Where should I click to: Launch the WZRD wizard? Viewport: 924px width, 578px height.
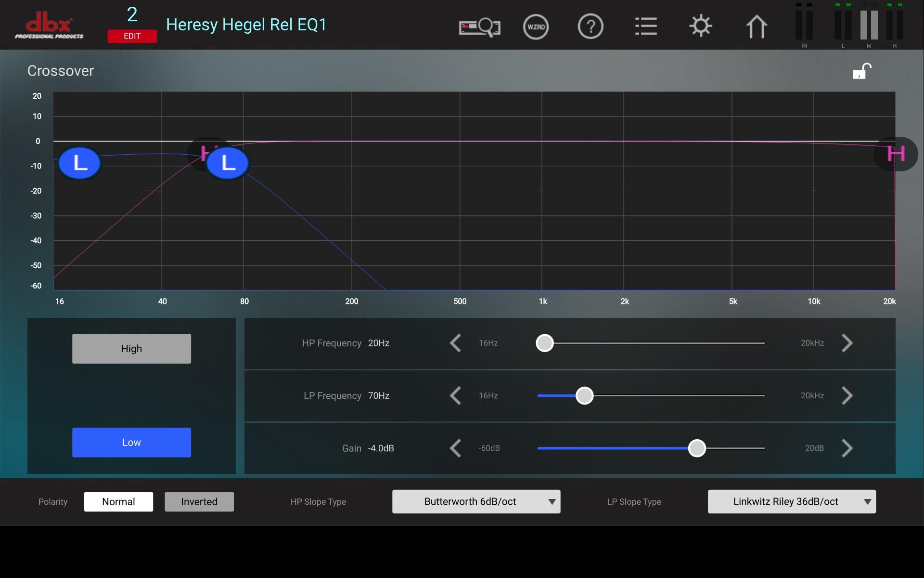(x=536, y=27)
